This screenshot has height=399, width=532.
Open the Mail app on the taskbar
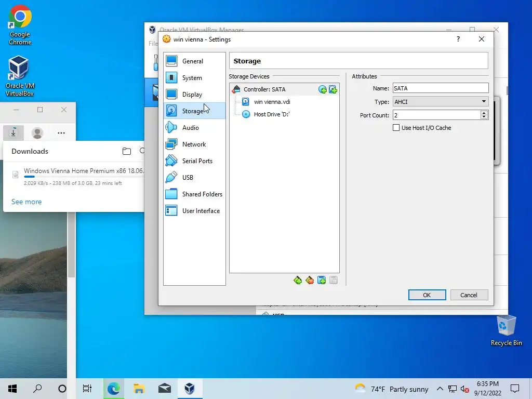pyautogui.click(x=165, y=389)
